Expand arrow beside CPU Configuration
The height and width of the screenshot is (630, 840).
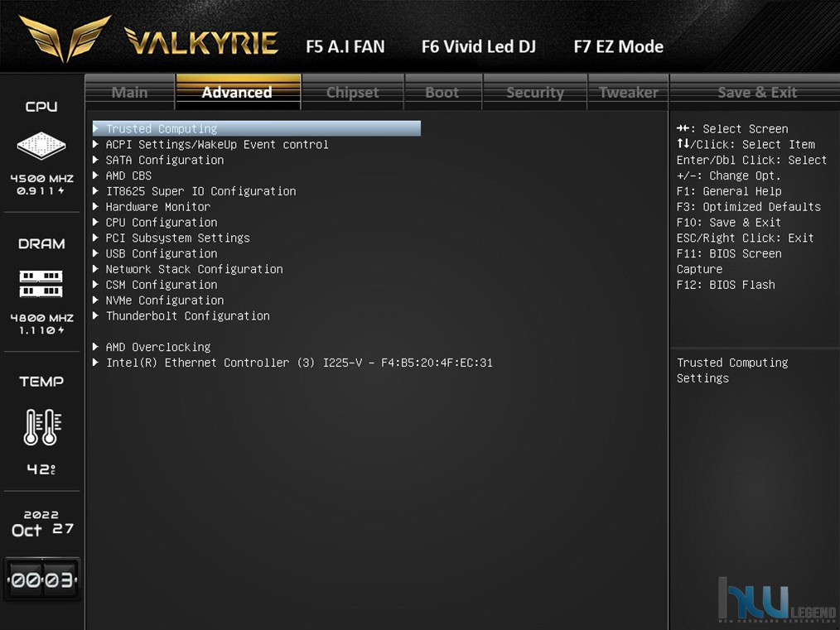96,222
